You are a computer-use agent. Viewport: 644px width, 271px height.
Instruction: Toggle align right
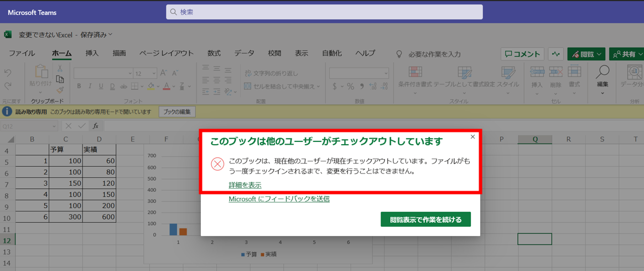tap(228, 79)
